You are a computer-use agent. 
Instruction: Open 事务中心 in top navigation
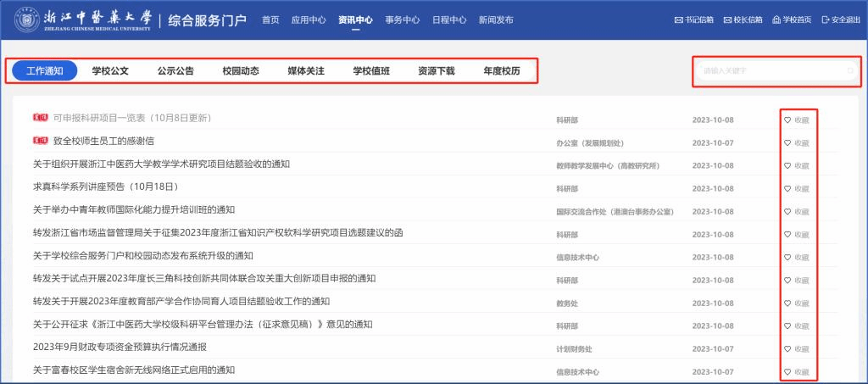coord(402,19)
